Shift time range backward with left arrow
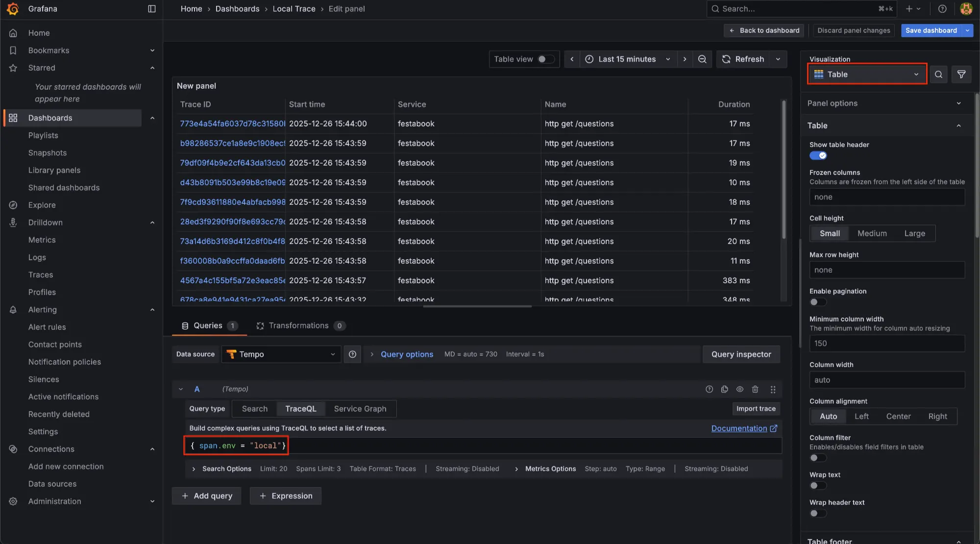This screenshot has width=980, height=544. (x=571, y=59)
